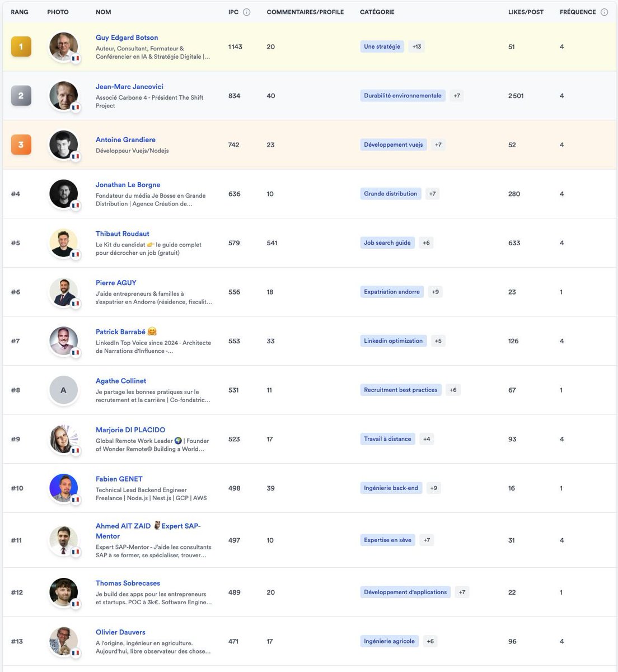Viewport: 618px width, 672px height.
Task: Select the Linkedin optimization category tag
Action: (x=394, y=341)
